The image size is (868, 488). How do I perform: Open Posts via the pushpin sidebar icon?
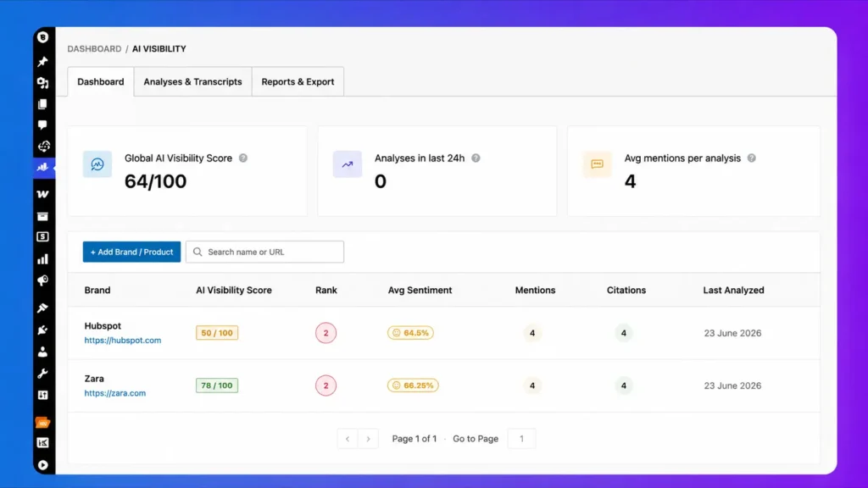[42, 61]
